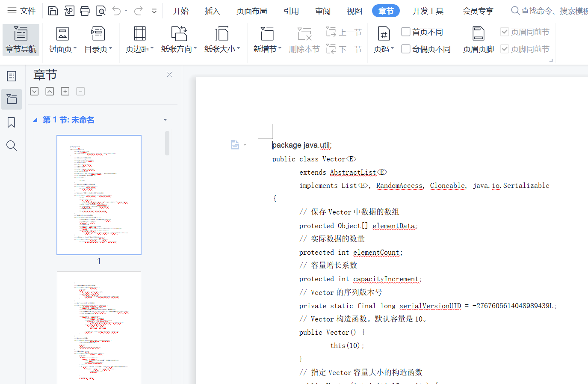
Task: Open the 页码 page number dropdown
Action: pos(384,40)
